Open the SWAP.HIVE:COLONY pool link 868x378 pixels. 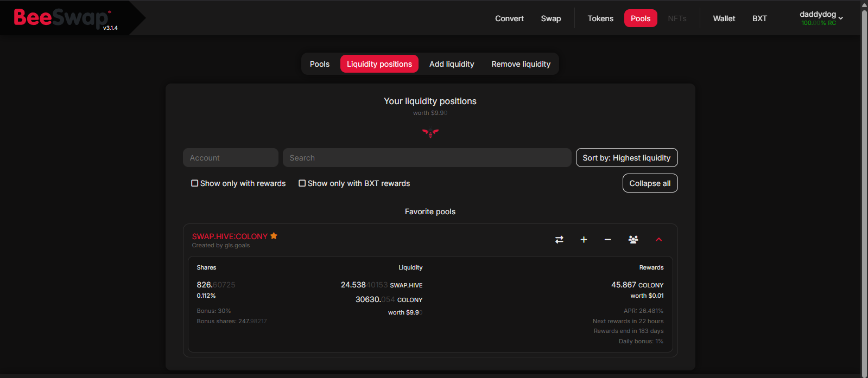(230, 236)
